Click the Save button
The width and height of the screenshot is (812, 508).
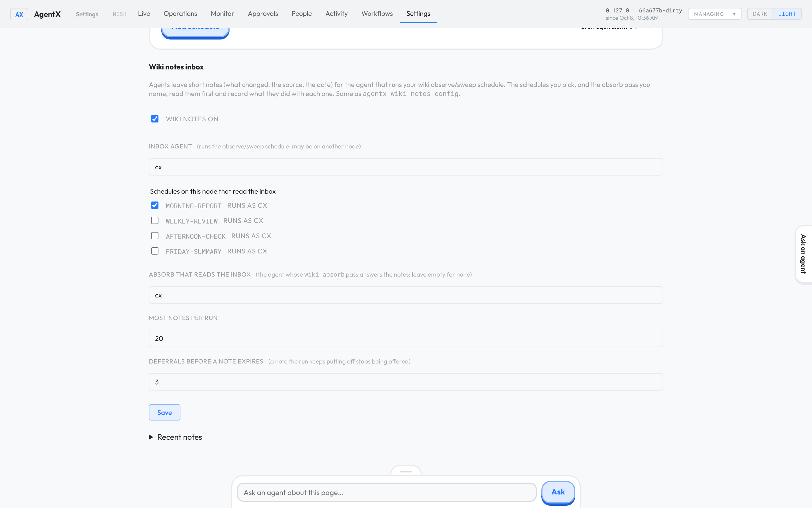(x=164, y=412)
